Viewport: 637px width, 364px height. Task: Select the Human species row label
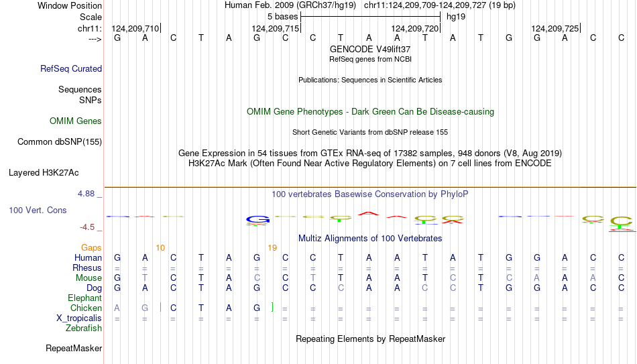(88, 258)
